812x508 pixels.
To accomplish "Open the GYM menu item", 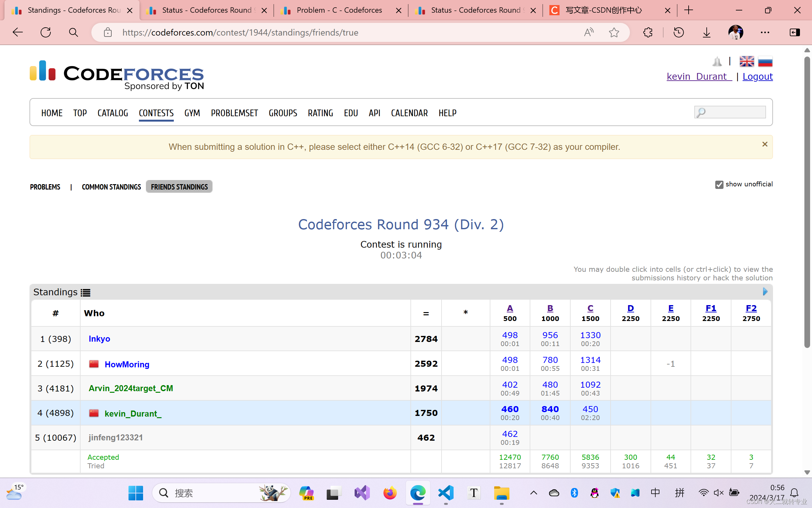I will pos(192,113).
